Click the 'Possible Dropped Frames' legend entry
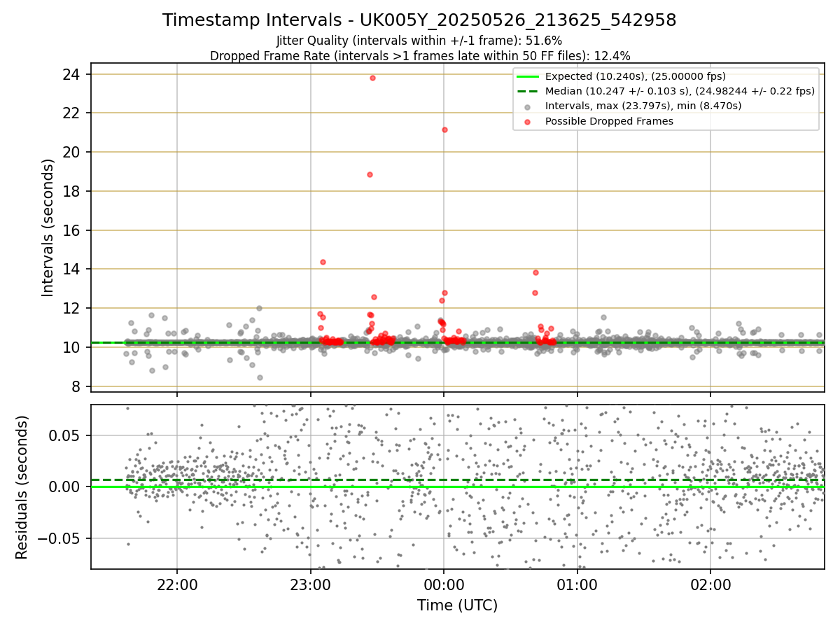The height and width of the screenshot is (630, 840). pos(609,121)
